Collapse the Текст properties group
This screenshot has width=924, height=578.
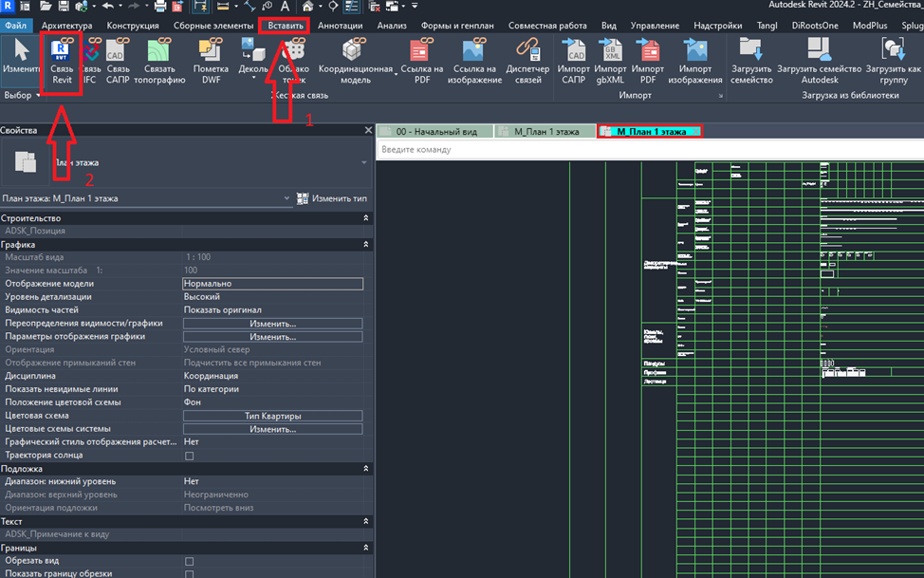(x=366, y=521)
